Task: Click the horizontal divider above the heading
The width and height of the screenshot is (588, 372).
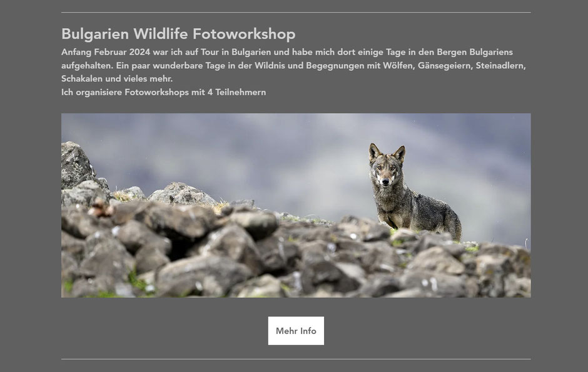Action: tap(296, 13)
